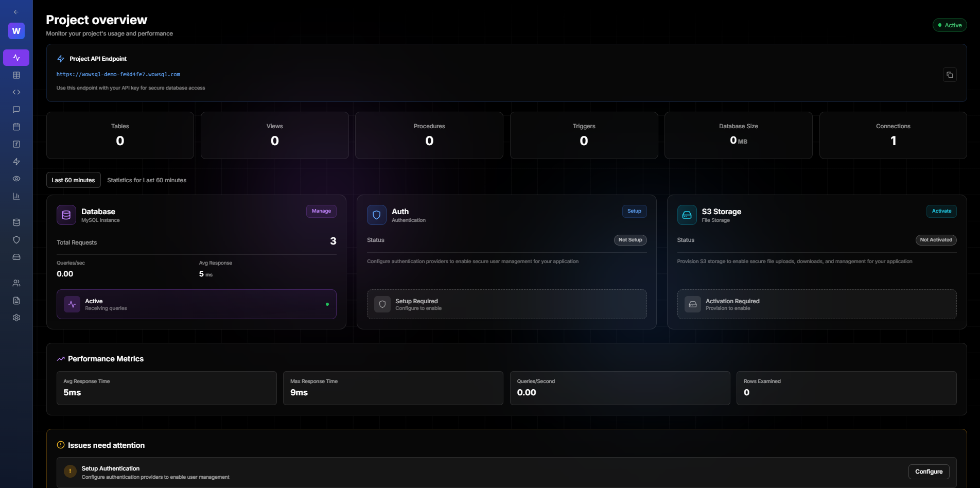Select the functions icon in the sidebar

[16, 144]
